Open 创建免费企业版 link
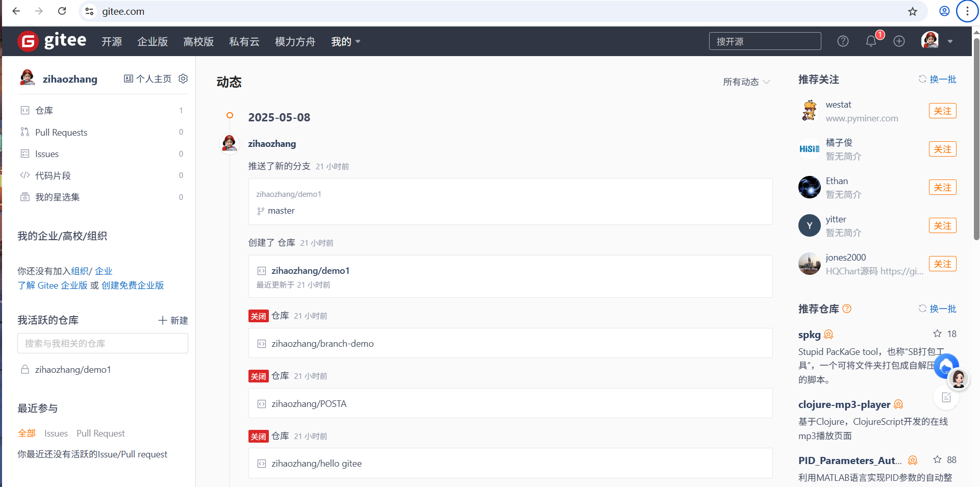Image resolution: width=980 pixels, height=487 pixels. pyautogui.click(x=133, y=285)
